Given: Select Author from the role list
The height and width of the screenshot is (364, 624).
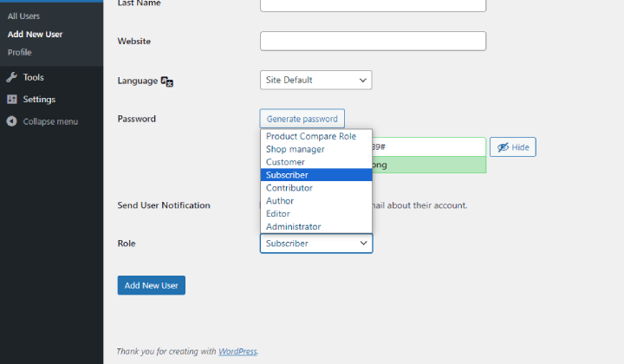Looking at the screenshot, I should (280, 201).
